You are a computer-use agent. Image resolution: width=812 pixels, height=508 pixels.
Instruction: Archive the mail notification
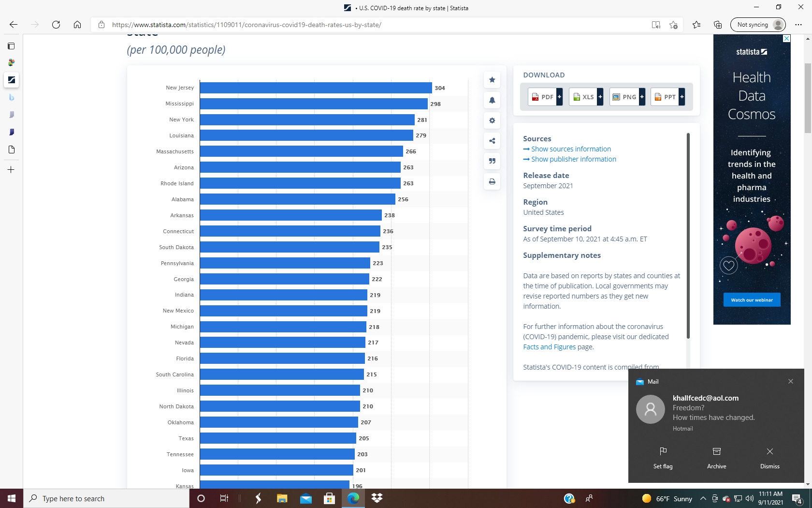point(716,457)
